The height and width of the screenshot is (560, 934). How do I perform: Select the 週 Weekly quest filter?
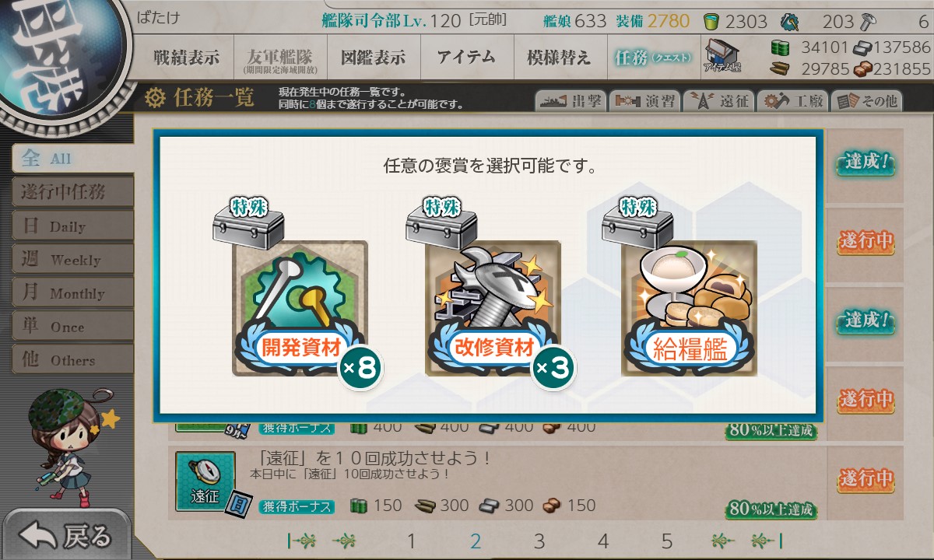(72, 259)
